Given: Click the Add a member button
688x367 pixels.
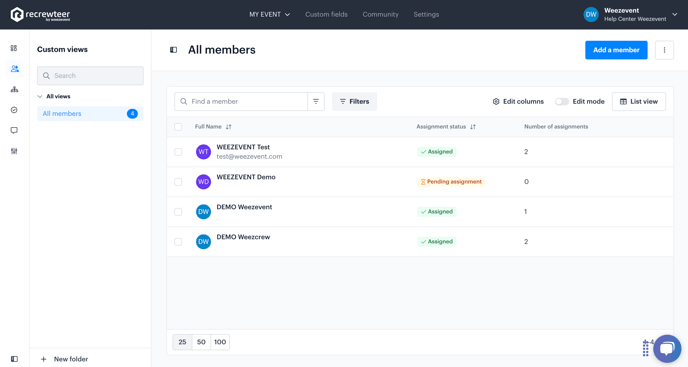Looking at the screenshot, I should click(616, 50).
